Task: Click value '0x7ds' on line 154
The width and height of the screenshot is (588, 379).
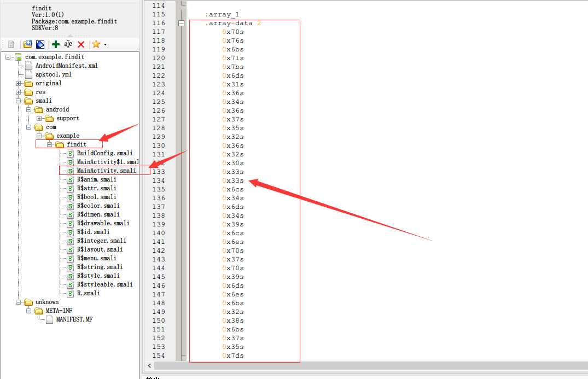Action: click(233, 355)
